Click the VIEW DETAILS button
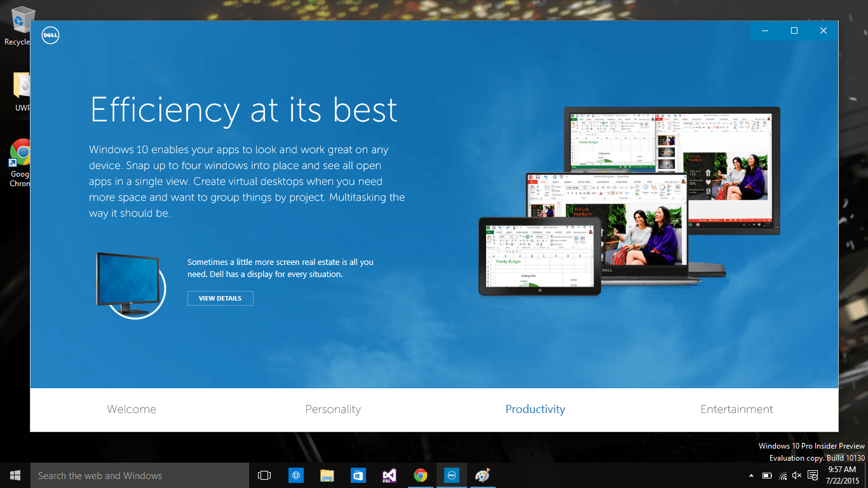The image size is (868, 488). 220,298
